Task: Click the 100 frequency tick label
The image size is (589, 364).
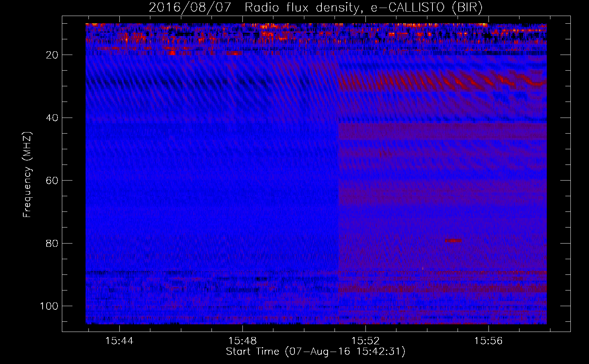Action: point(49,306)
